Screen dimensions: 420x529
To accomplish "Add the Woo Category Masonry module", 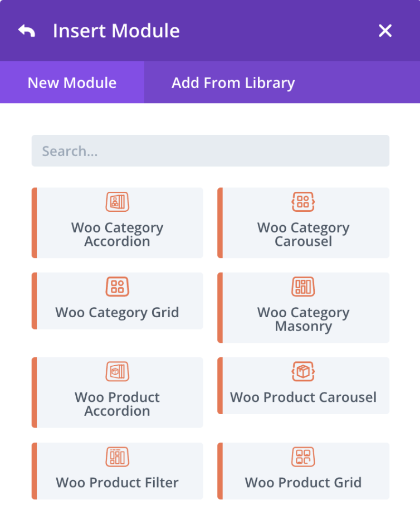I will [303, 308].
